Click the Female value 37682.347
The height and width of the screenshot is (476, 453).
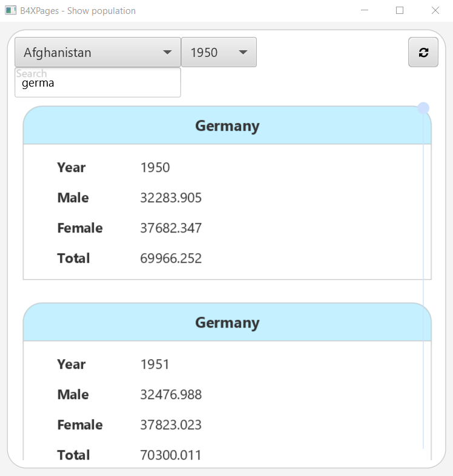coord(171,228)
